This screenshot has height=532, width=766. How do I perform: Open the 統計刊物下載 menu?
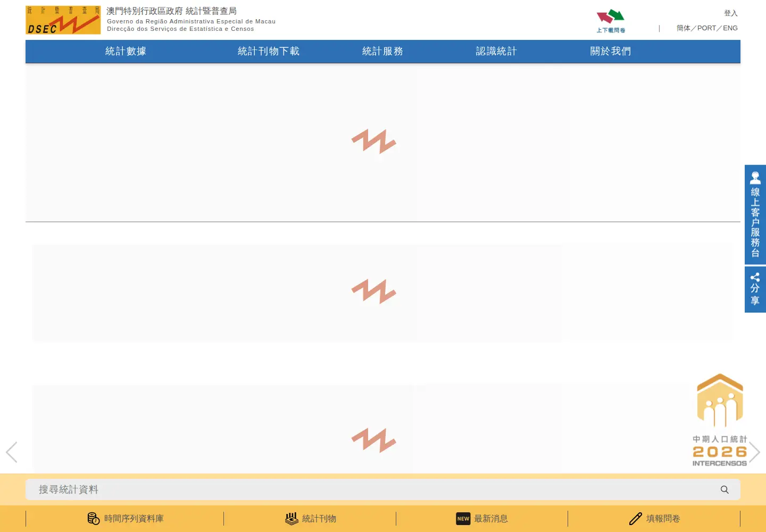pos(269,52)
